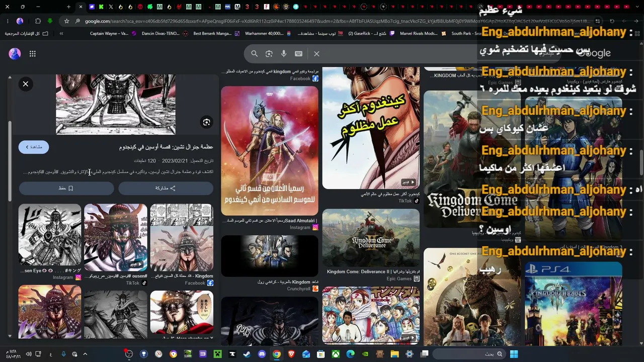Switch to the MAL tab
Viewport: 644px width, 362px height.
pyautogui.click(x=228, y=7)
